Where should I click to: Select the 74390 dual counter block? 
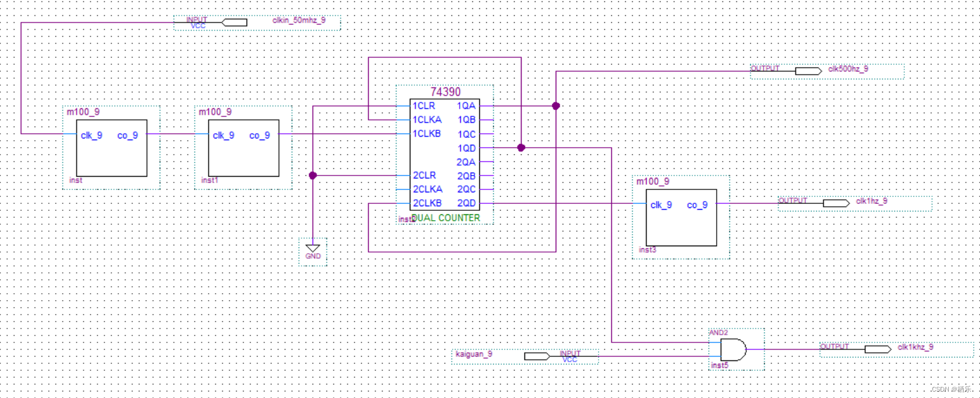click(445, 155)
